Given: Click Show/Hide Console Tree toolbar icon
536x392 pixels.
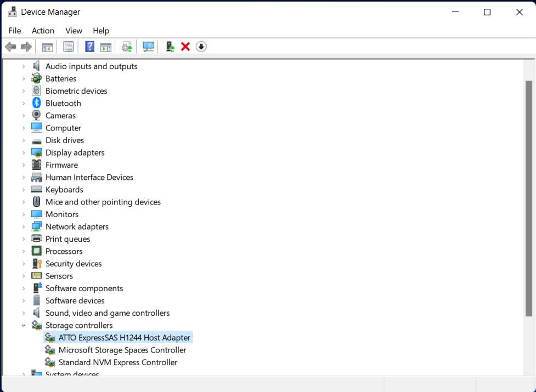Looking at the screenshot, I should click(48, 47).
